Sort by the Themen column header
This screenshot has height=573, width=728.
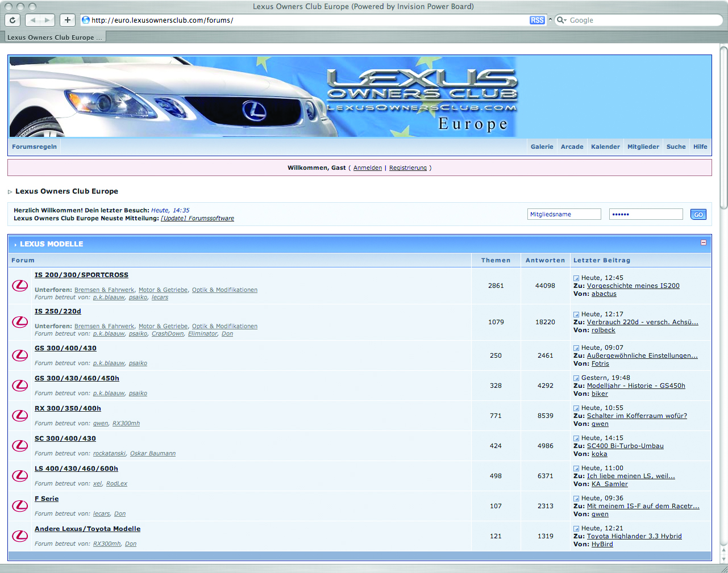click(x=496, y=261)
